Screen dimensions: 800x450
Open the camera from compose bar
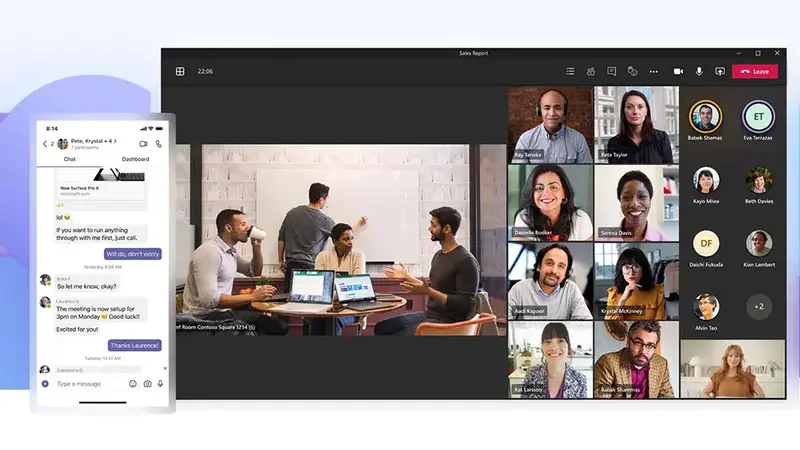pos(147,384)
